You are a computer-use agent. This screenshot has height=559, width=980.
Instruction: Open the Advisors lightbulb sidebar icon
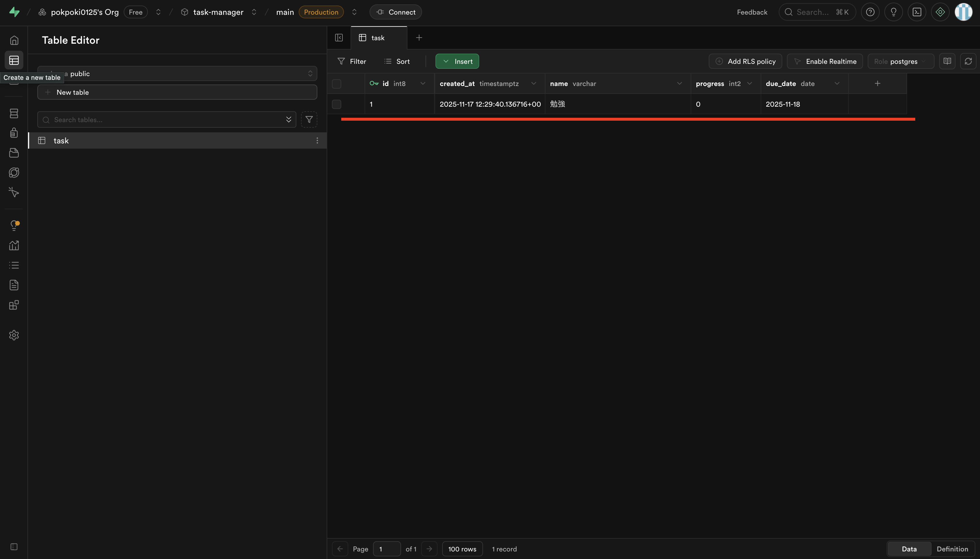(14, 225)
